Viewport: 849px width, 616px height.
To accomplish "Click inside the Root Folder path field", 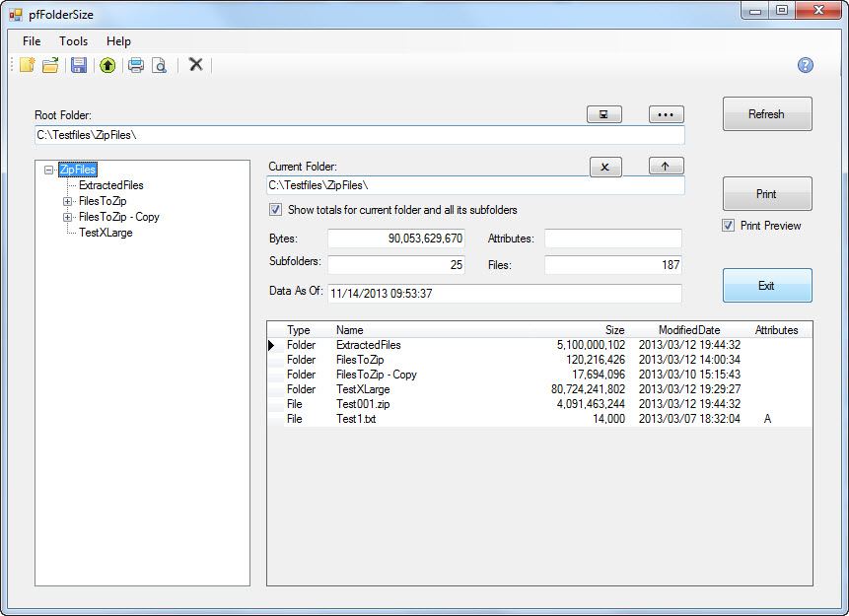I will pyautogui.click(x=359, y=135).
